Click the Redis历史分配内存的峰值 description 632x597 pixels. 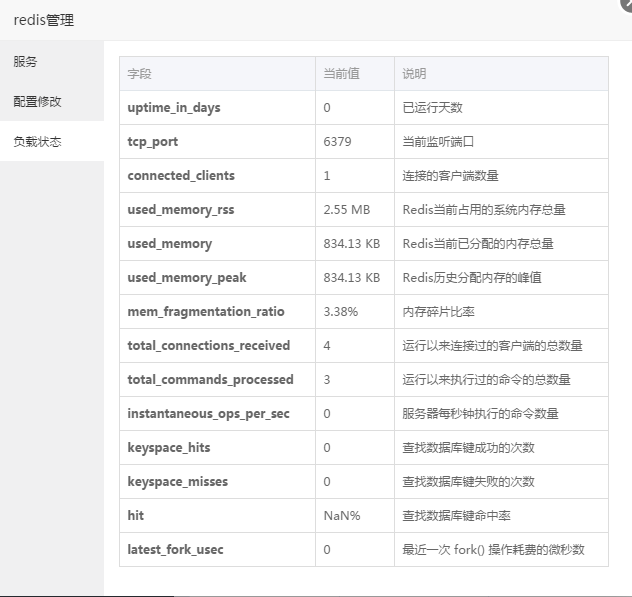point(472,278)
